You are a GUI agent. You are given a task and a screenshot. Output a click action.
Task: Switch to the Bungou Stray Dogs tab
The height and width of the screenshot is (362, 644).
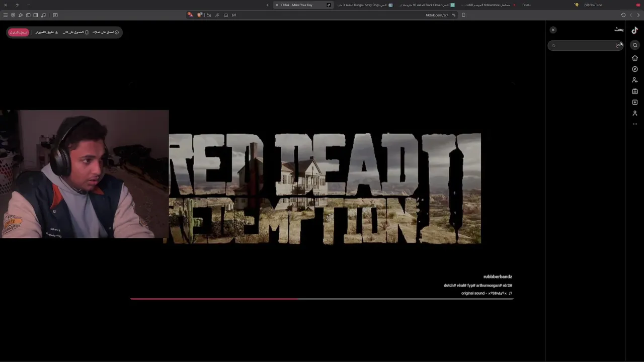point(366,5)
